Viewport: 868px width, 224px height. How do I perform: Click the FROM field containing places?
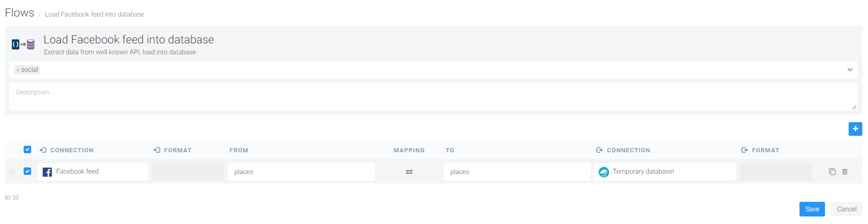(x=301, y=172)
